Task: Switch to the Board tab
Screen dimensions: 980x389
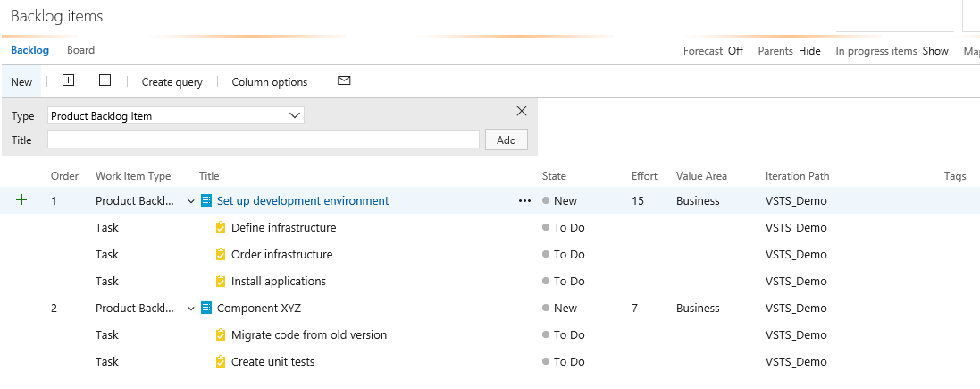Action: 80,50
